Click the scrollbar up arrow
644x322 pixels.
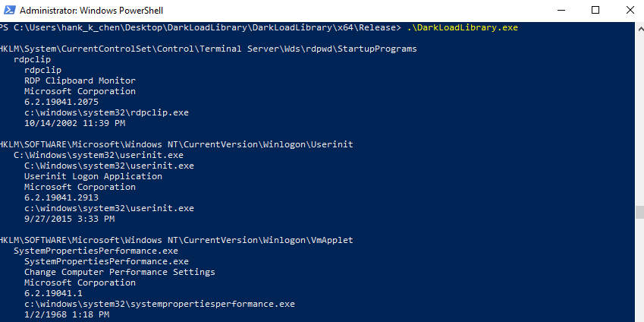(x=640, y=28)
